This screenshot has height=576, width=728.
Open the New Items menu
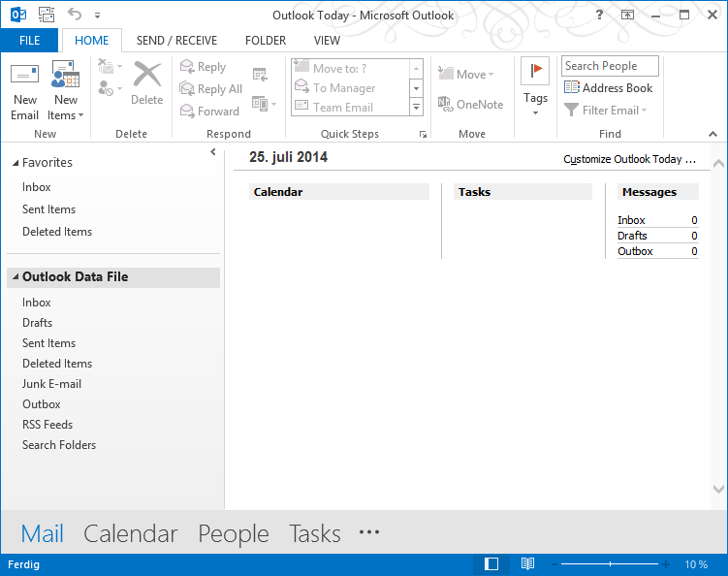[x=65, y=91]
